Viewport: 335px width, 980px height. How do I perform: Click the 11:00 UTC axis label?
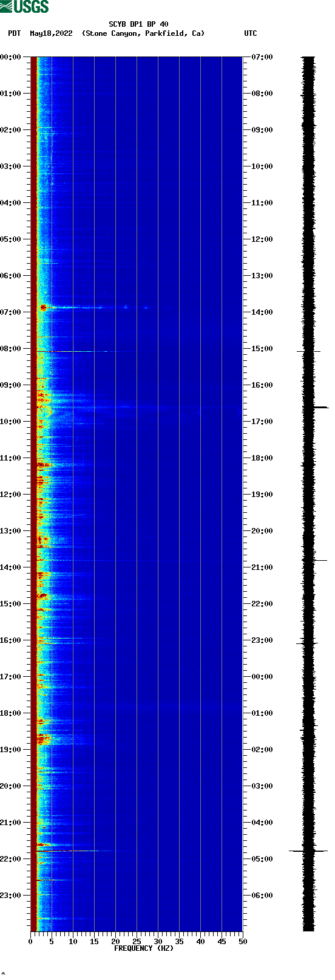pos(262,203)
